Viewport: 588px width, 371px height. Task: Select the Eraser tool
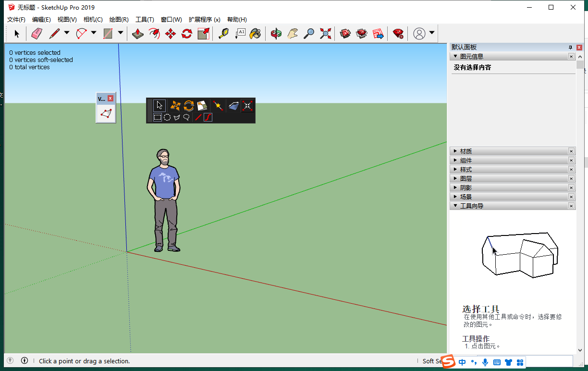click(x=37, y=34)
